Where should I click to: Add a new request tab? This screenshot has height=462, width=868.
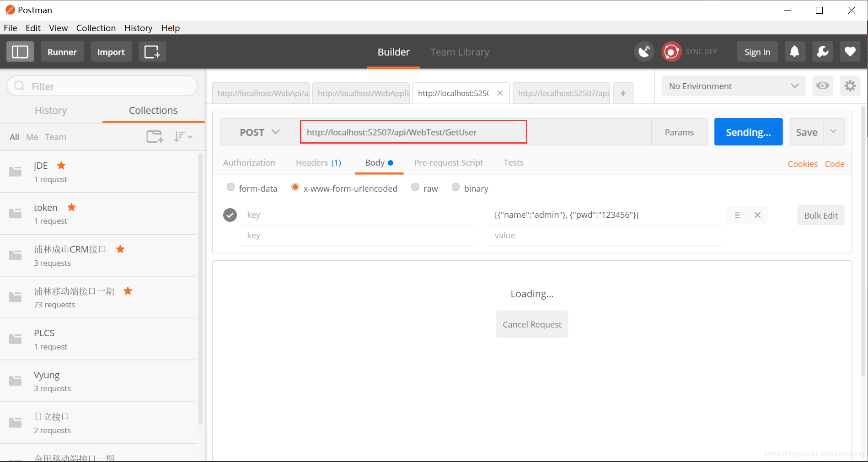point(623,93)
